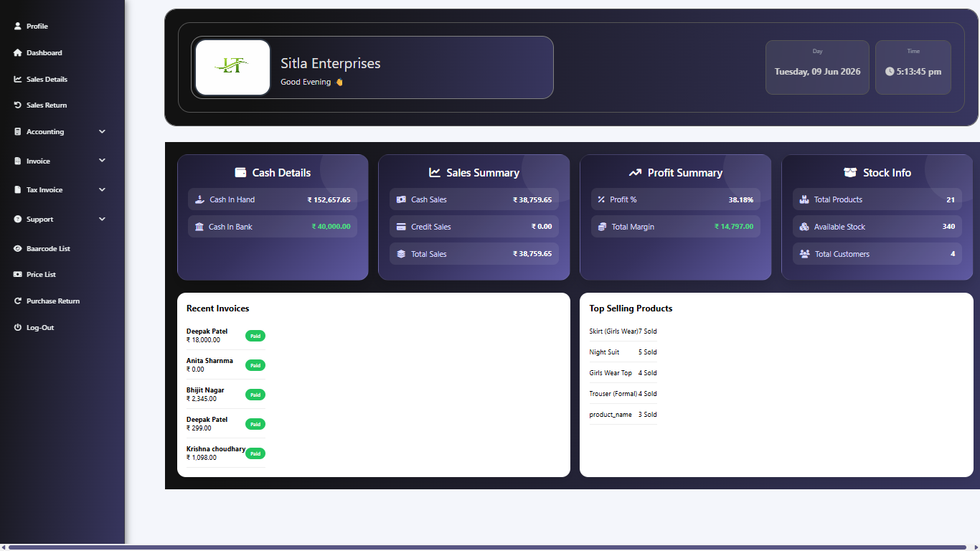Click the 'product_name' product row
Image resolution: width=980 pixels, height=551 pixels.
(623, 415)
